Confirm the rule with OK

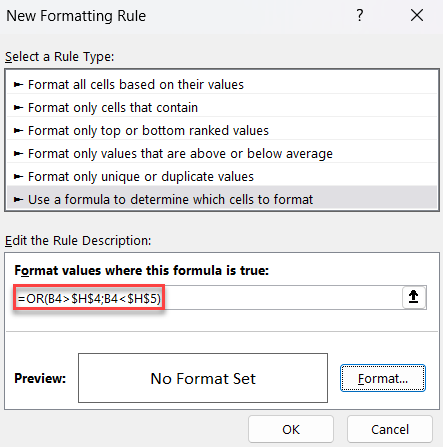click(291, 429)
